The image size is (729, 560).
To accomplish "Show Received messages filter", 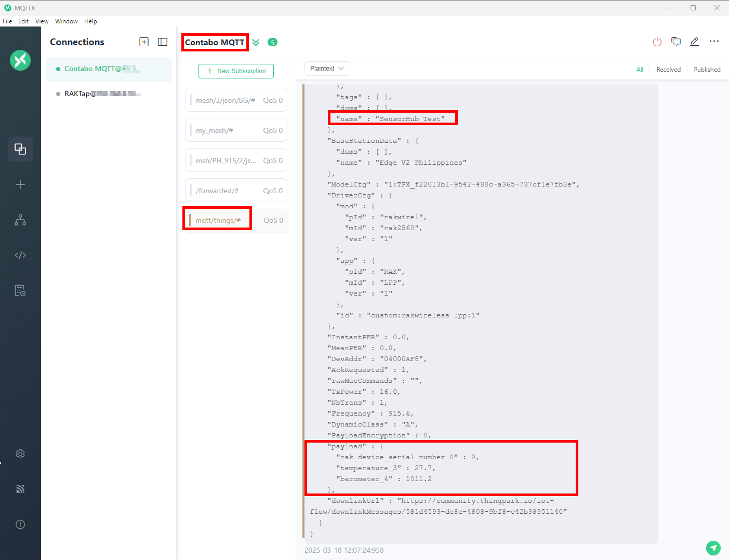I will click(668, 70).
